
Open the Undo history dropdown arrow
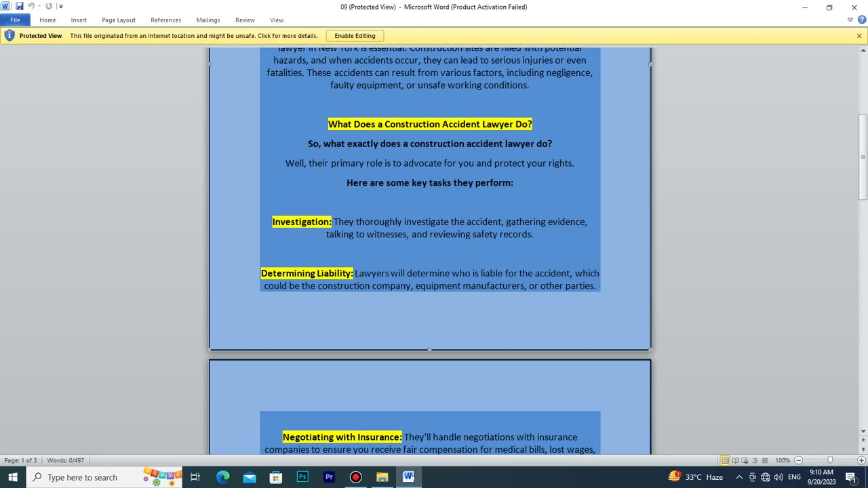pyautogui.click(x=39, y=7)
